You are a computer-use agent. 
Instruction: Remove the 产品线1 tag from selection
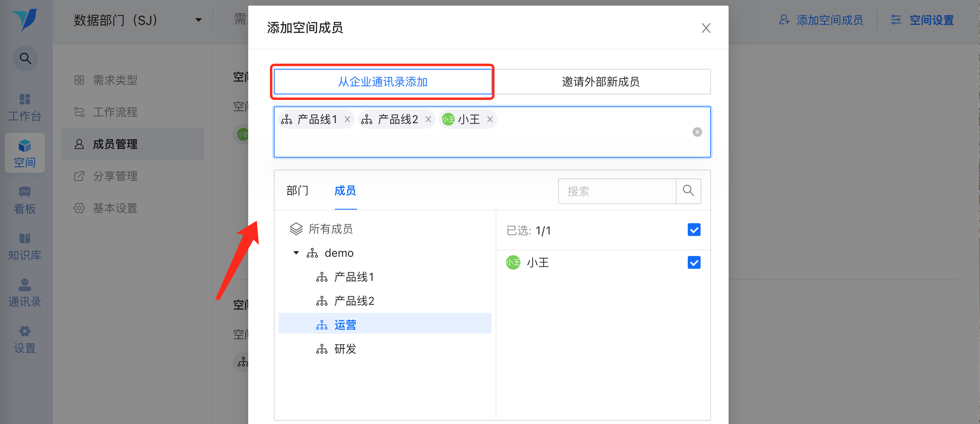coord(347,119)
